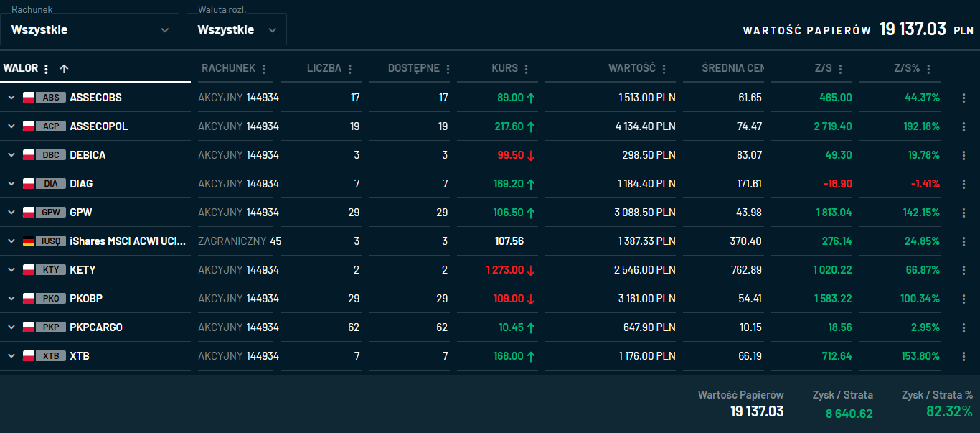Expand the DEBICA row
Screen dimensions: 980x433
tap(11, 154)
